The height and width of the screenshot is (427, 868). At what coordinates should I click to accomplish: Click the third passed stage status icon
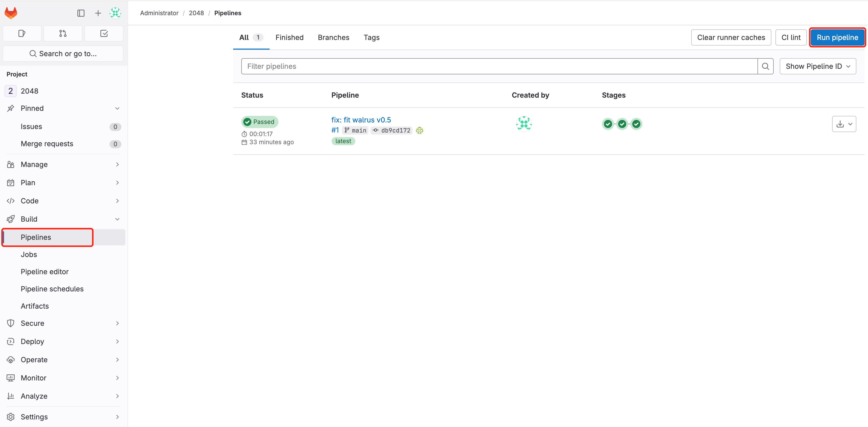point(636,124)
